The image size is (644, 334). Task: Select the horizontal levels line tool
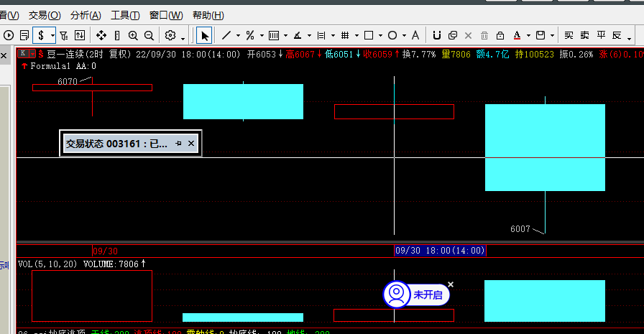tap(321, 36)
